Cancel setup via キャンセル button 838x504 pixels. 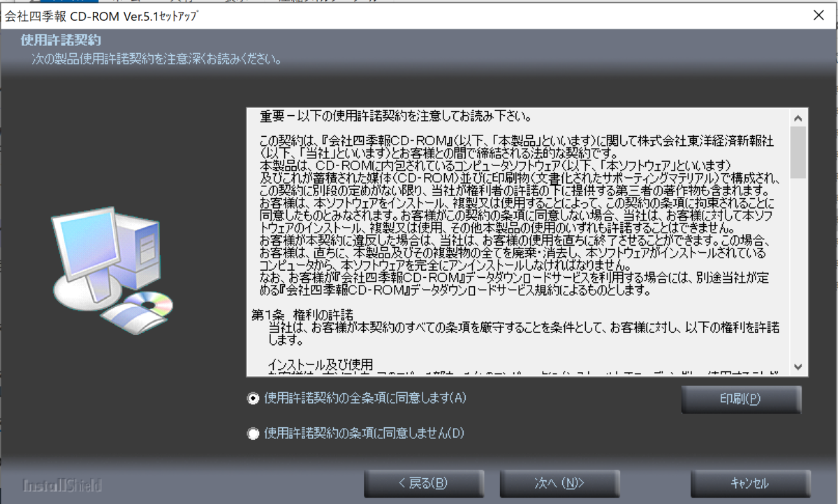pyautogui.click(x=750, y=483)
